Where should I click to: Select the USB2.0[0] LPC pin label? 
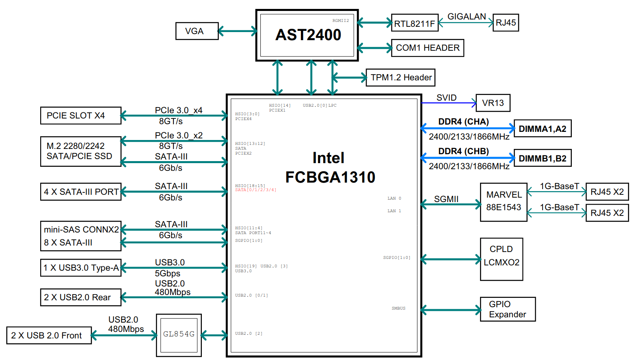tap(319, 106)
